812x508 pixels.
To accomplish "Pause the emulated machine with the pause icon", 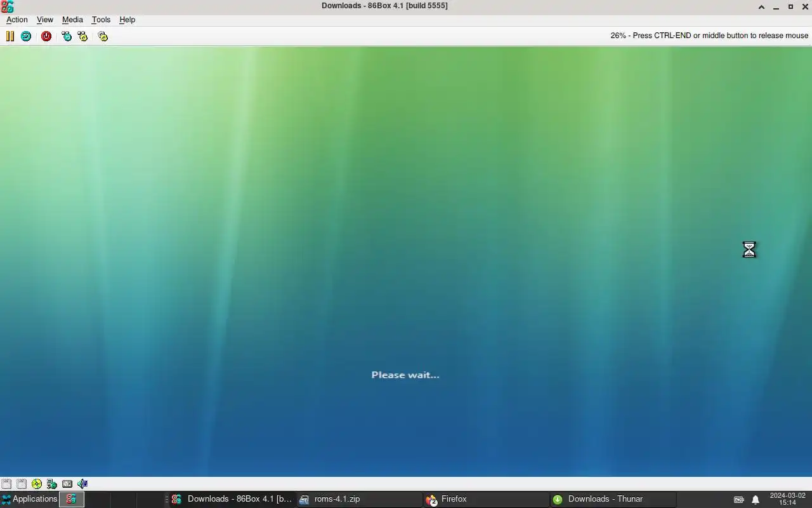I will [x=10, y=36].
